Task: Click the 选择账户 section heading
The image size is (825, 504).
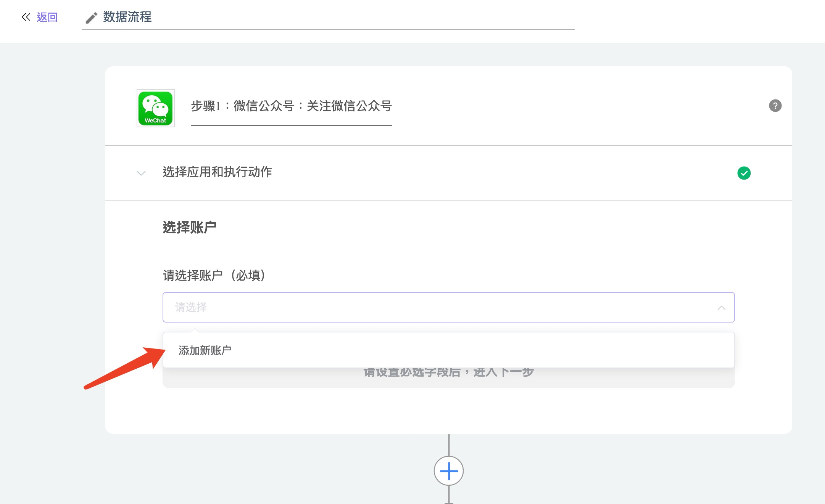Action: point(189,227)
